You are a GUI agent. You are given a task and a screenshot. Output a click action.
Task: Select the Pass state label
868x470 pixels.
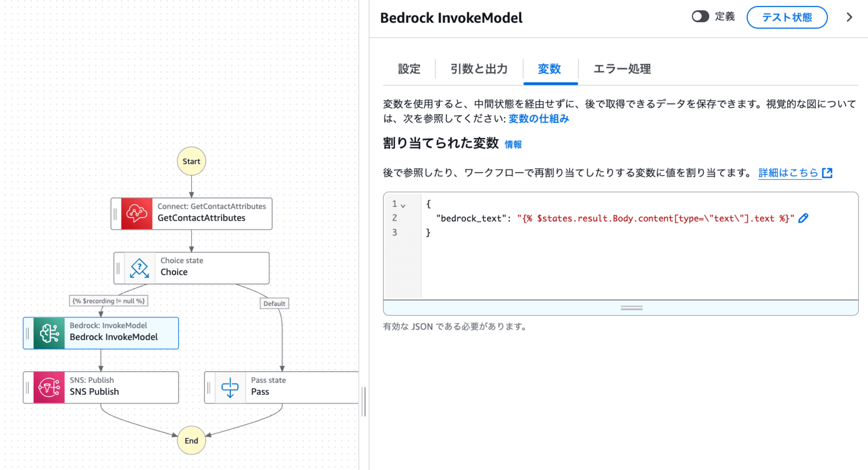point(260,392)
